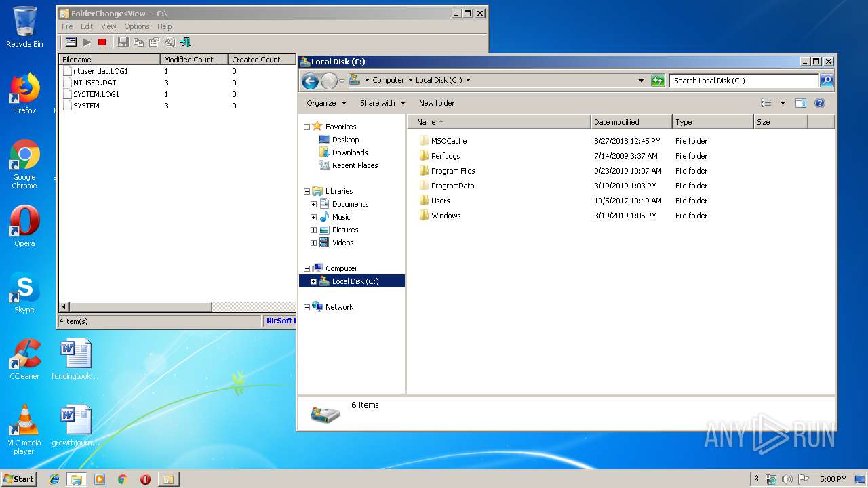Open the Start menu
The image size is (868, 488).
[19, 479]
